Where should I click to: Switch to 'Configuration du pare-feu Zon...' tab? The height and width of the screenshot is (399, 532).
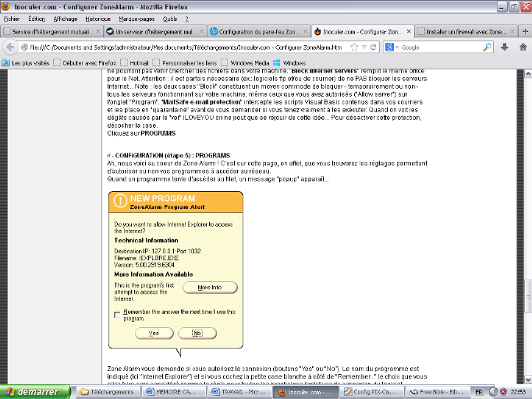[259, 31]
